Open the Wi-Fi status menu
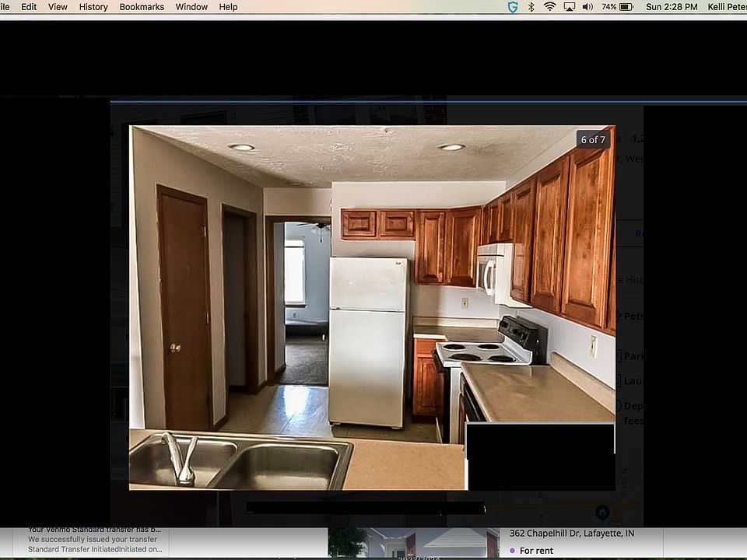The image size is (747, 560). pyautogui.click(x=550, y=7)
